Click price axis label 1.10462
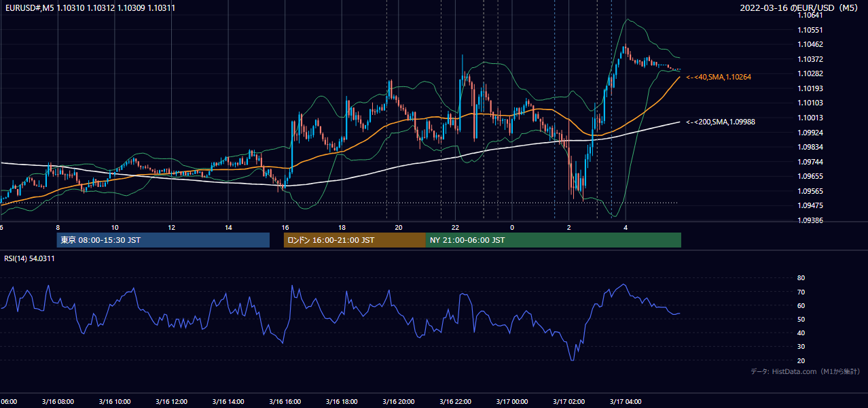 coord(810,45)
